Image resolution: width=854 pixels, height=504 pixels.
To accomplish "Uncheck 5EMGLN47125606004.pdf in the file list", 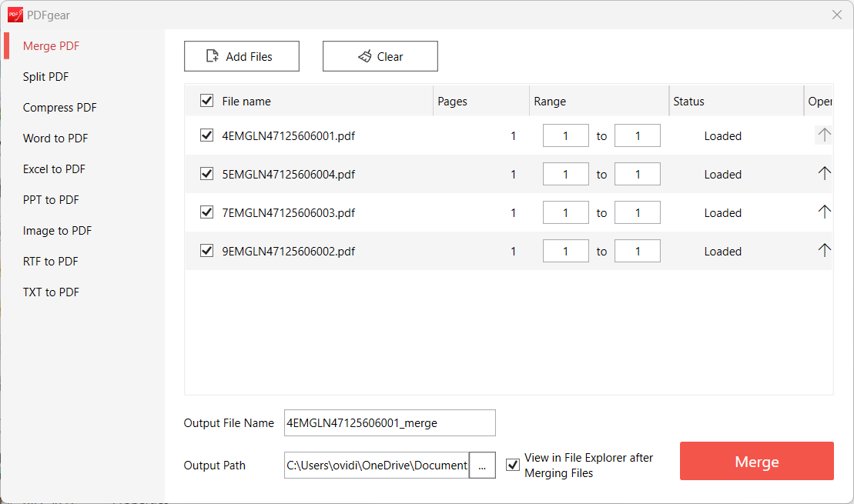I will coord(206,174).
